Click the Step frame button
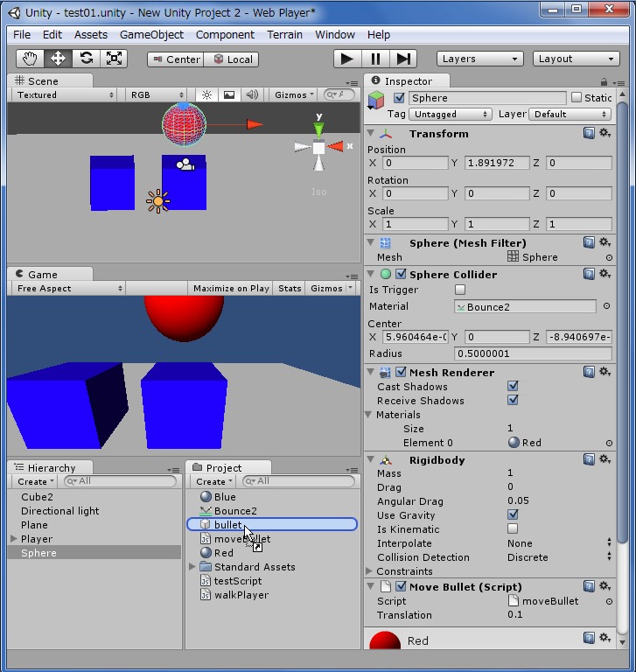 coord(402,59)
